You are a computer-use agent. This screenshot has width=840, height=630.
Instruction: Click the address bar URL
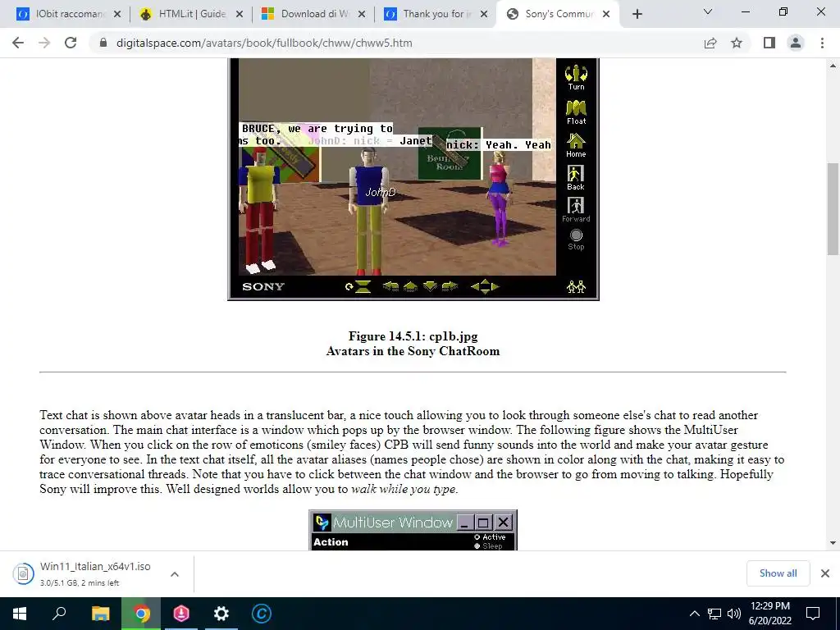pos(264,43)
